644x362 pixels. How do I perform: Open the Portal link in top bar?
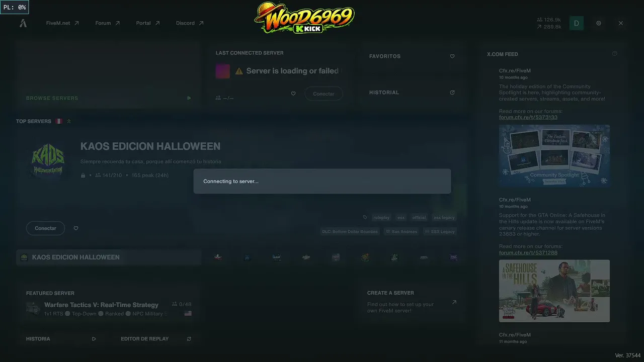click(x=148, y=23)
